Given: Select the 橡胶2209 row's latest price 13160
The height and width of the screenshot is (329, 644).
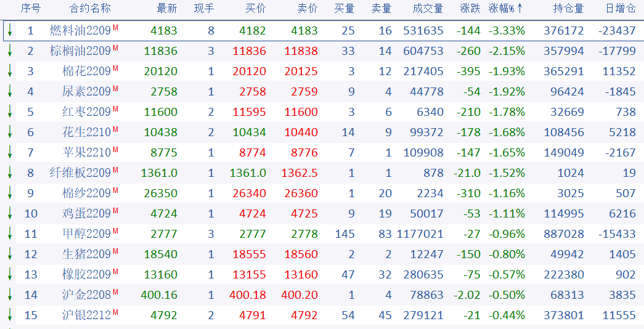Looking at the screenshot, I should click(x=160, y=275).
